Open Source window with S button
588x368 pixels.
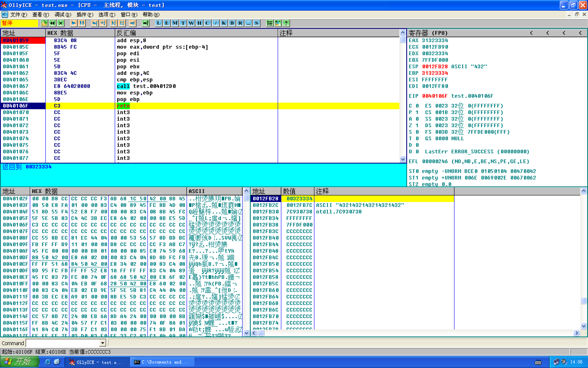click(x=257, y=23)
